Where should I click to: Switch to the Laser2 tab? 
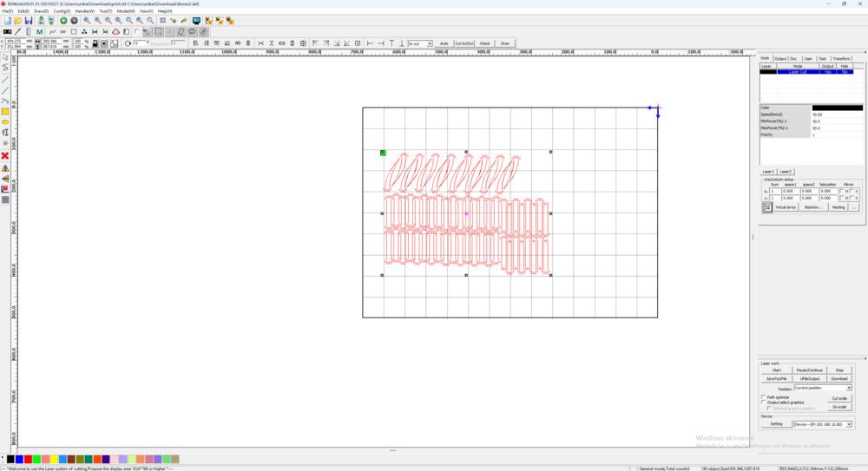click(786, 172)
